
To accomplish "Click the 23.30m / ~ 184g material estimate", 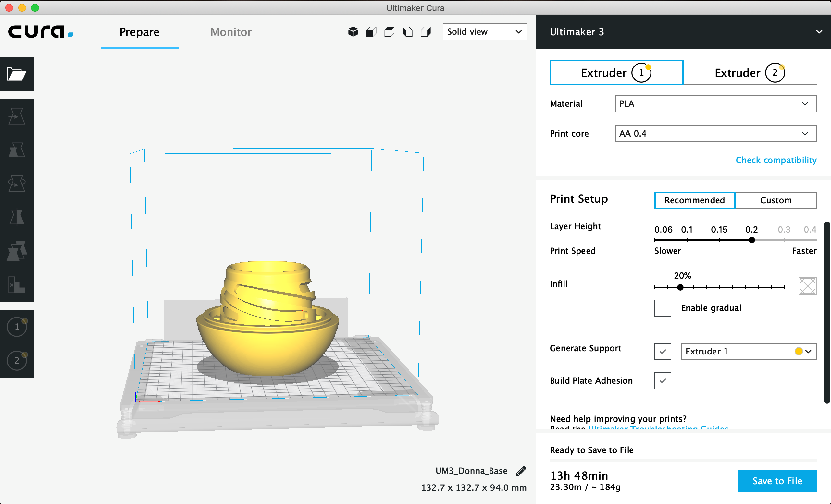I will pos(585,487).
